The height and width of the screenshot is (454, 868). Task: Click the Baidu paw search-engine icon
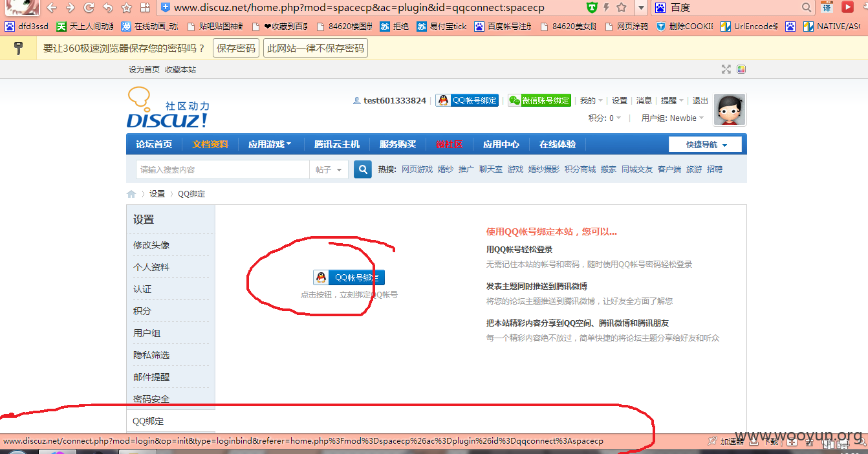click(660, 8)
